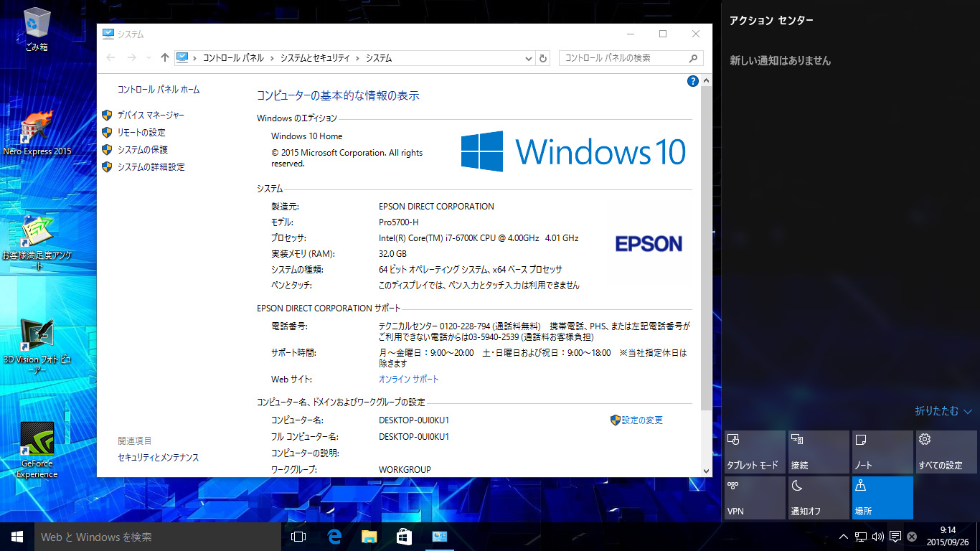Click the vertical scrollbar up arrow
Screen dimensions: 980x551
click(706, 80)
